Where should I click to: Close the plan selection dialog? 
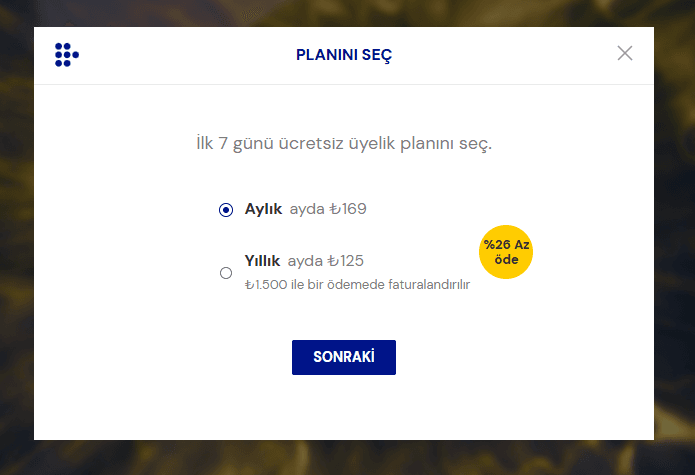click(x=625, y=53)
